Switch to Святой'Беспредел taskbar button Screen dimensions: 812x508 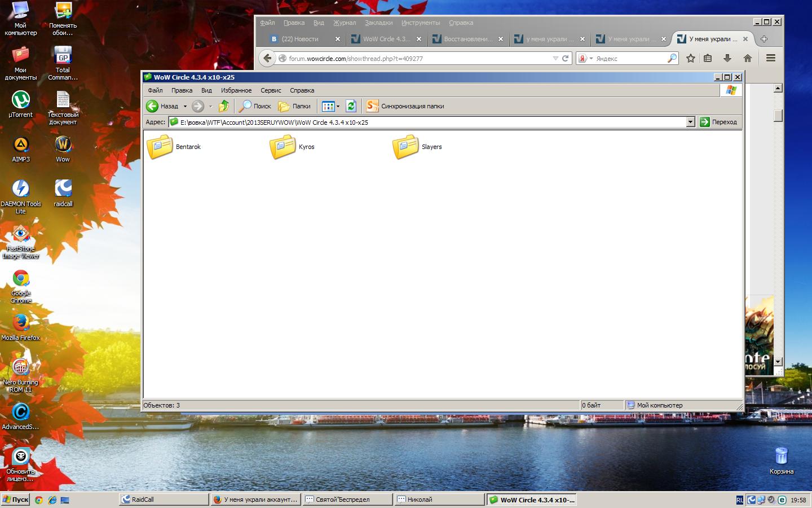[347, 500]
